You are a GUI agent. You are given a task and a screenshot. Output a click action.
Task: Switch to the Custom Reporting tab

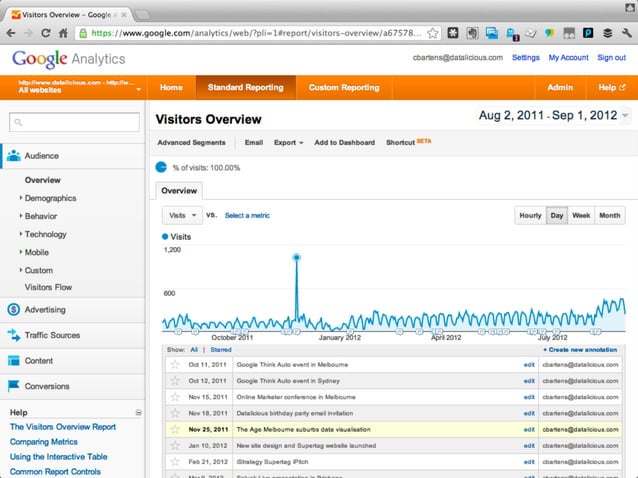point(343,88)
